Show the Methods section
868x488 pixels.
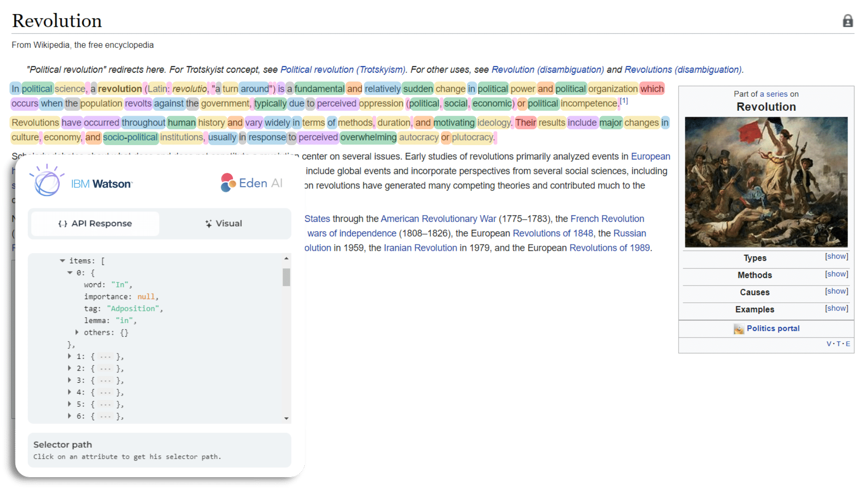coord(836,274)
